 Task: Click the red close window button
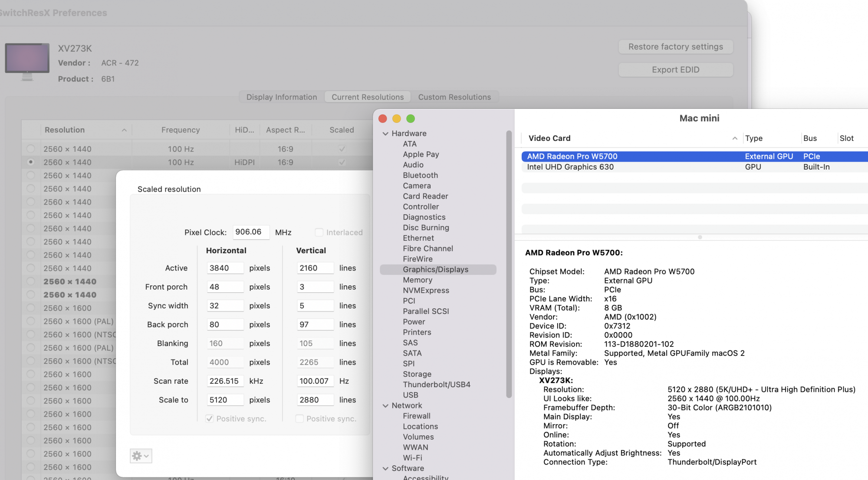coord(383,119)
